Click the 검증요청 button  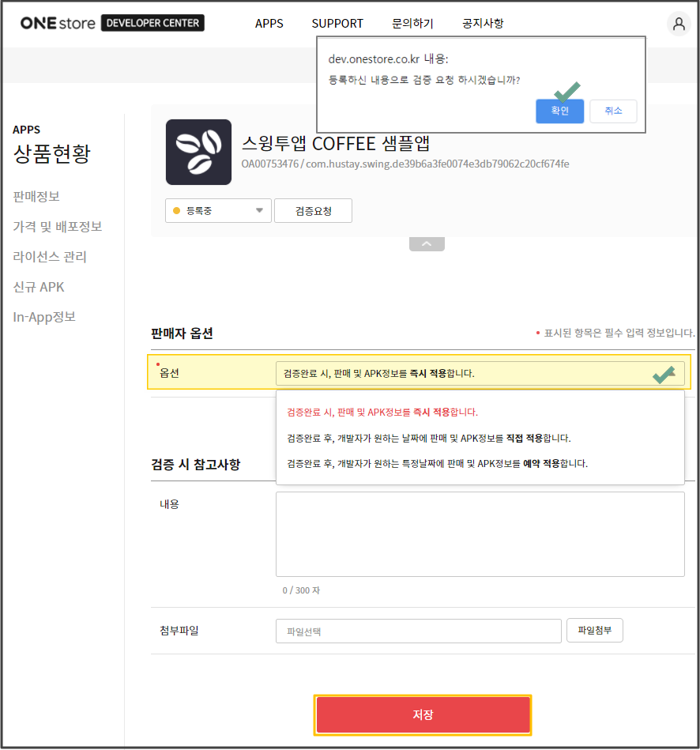[x=313, y=210]
